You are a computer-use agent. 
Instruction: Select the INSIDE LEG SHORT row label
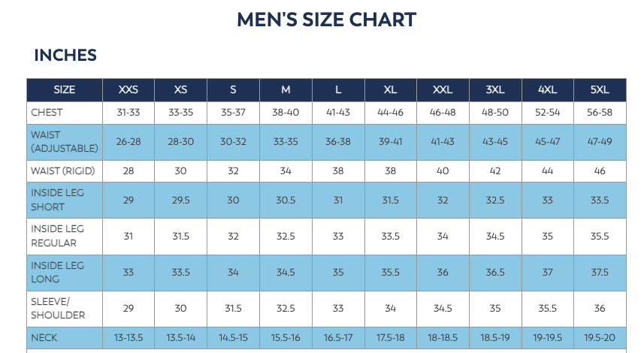point(58,200)
